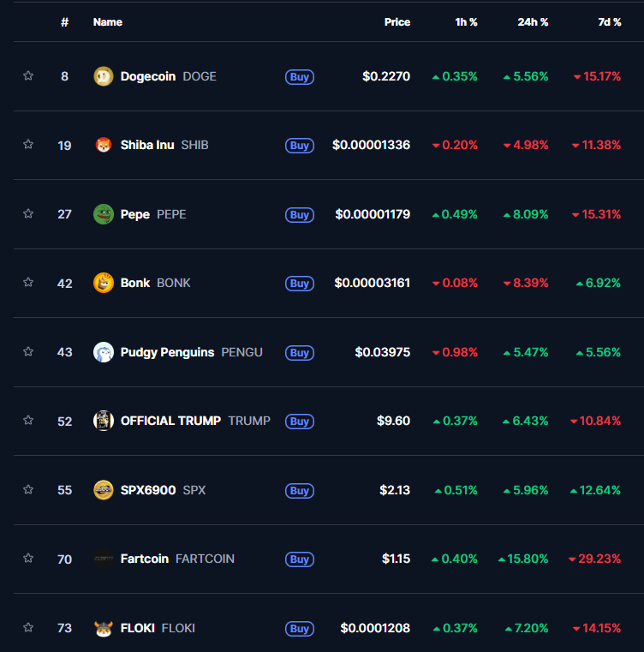
Task: Open the Pudgy Penguins penguin logo
Action: 103,352
